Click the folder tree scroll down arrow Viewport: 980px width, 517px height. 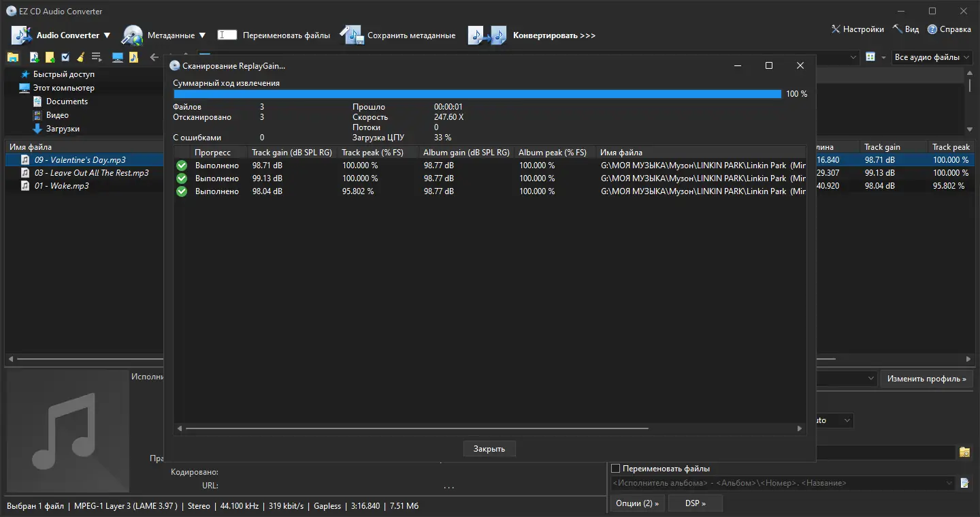point(970,129)
